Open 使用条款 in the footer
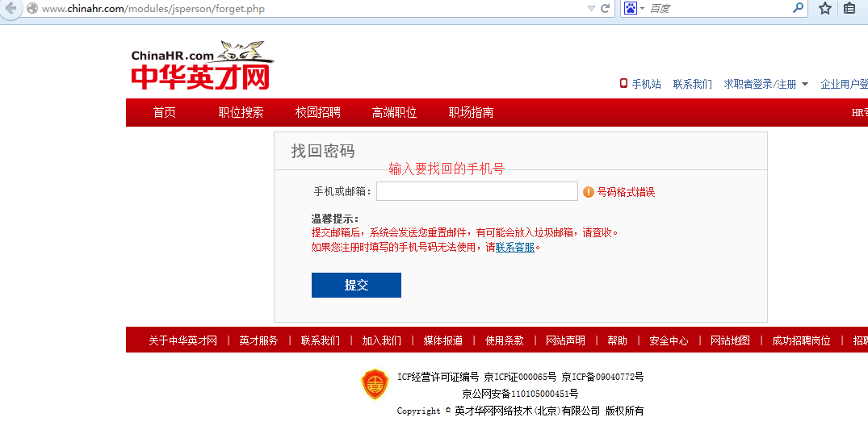Image resolution: width=868 pixels, height=434 pixels. coord(505,340)
